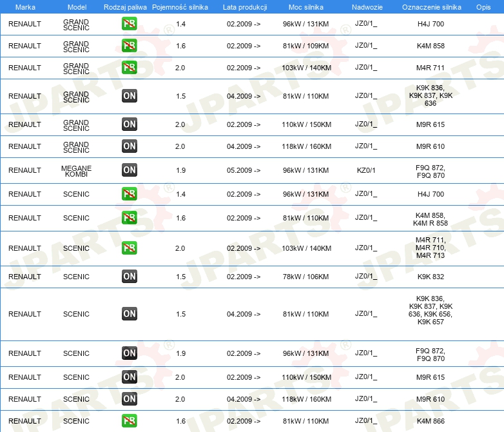Click the ON diesel icon for Grand Scenic M9R 615
504x432 pixels.
pos(129,124)
